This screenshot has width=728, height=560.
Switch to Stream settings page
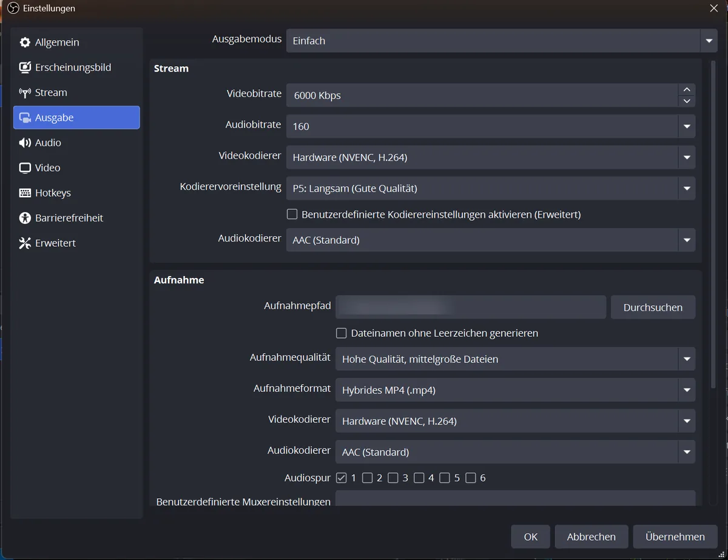coord(76,93)
